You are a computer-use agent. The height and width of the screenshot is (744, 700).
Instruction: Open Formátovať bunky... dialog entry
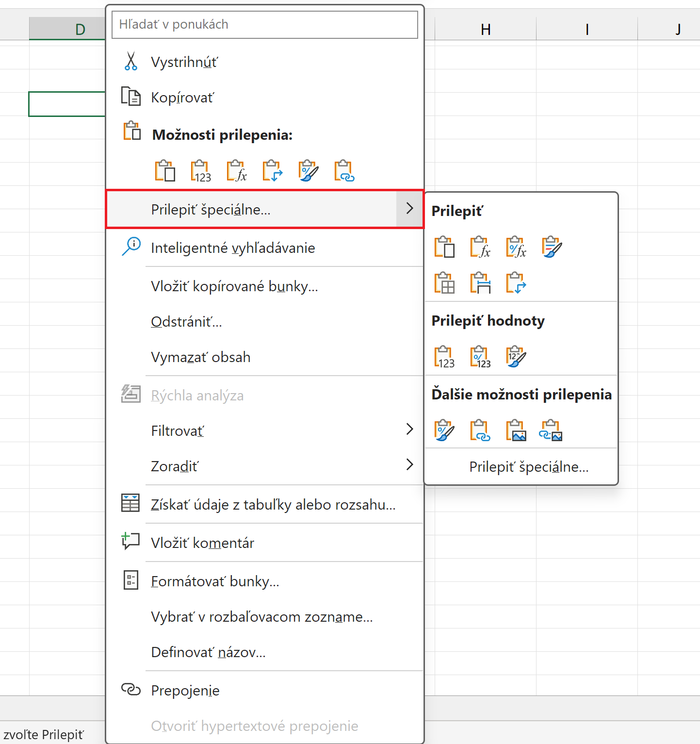[265, 581]
